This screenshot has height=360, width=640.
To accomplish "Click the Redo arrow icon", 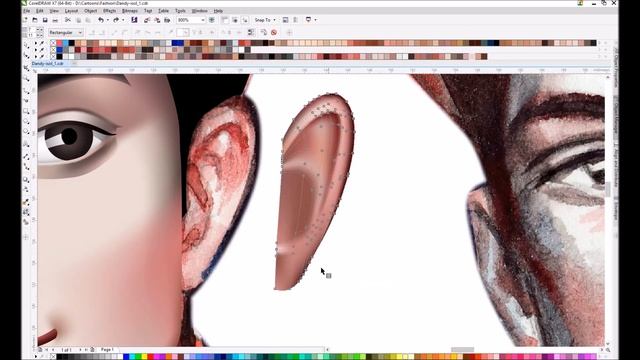I will click(x=116, y=20).
